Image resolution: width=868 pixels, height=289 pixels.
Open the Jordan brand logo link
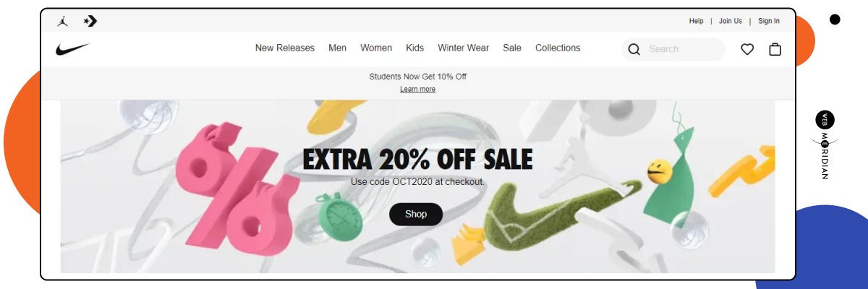tap(63, 21)
